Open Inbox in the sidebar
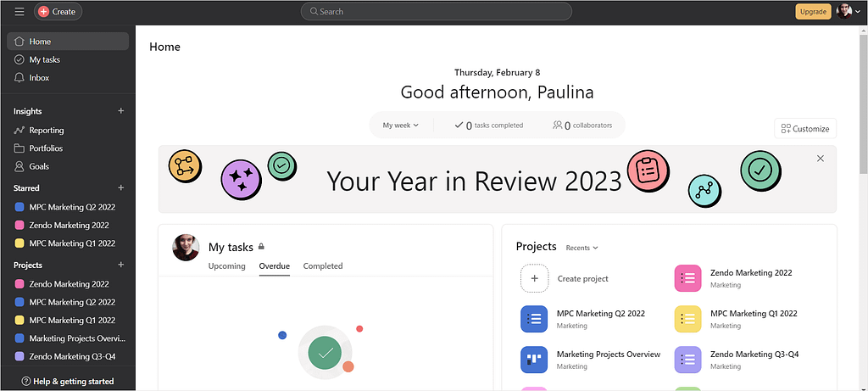Image resolution: width=868 pixels, height=391 pixels. (68, 78)
